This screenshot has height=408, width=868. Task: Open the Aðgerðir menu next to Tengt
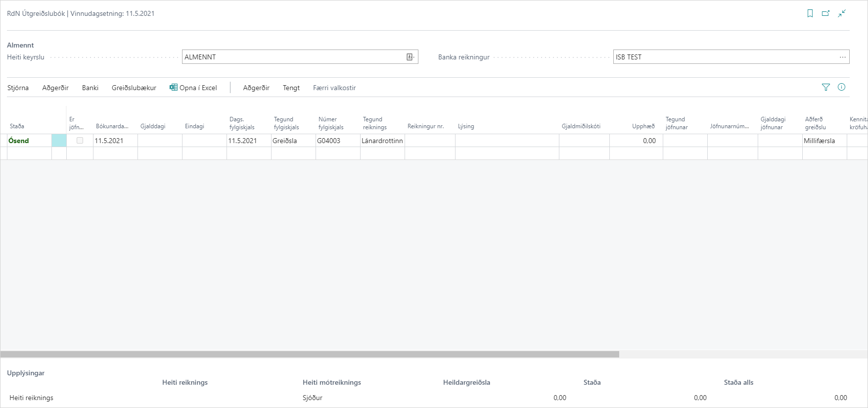256,88
